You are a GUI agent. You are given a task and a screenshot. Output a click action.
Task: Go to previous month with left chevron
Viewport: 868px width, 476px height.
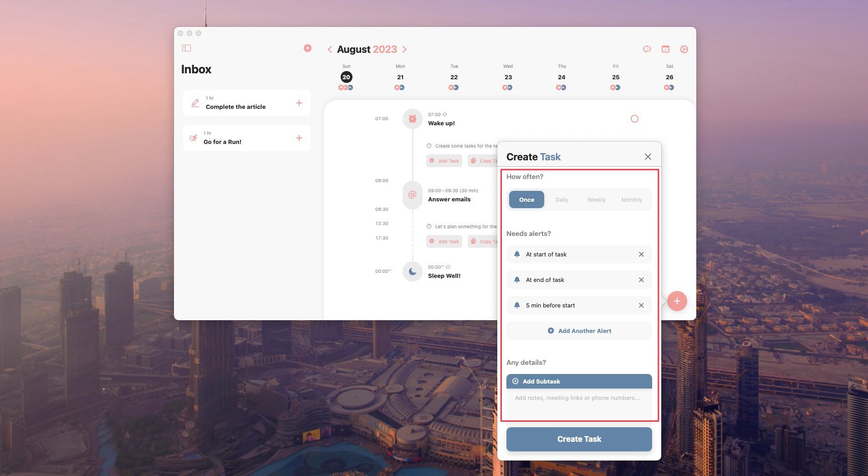[331, 49]
